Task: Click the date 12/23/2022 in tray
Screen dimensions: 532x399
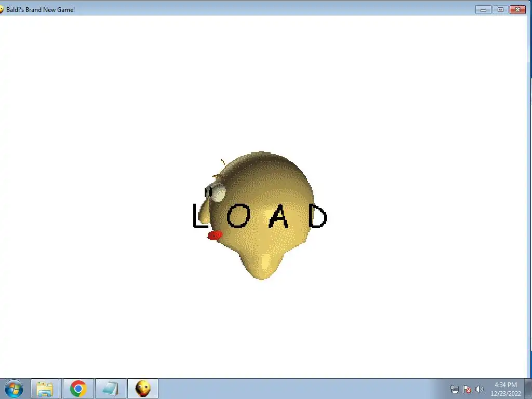Action: [506, 394]
